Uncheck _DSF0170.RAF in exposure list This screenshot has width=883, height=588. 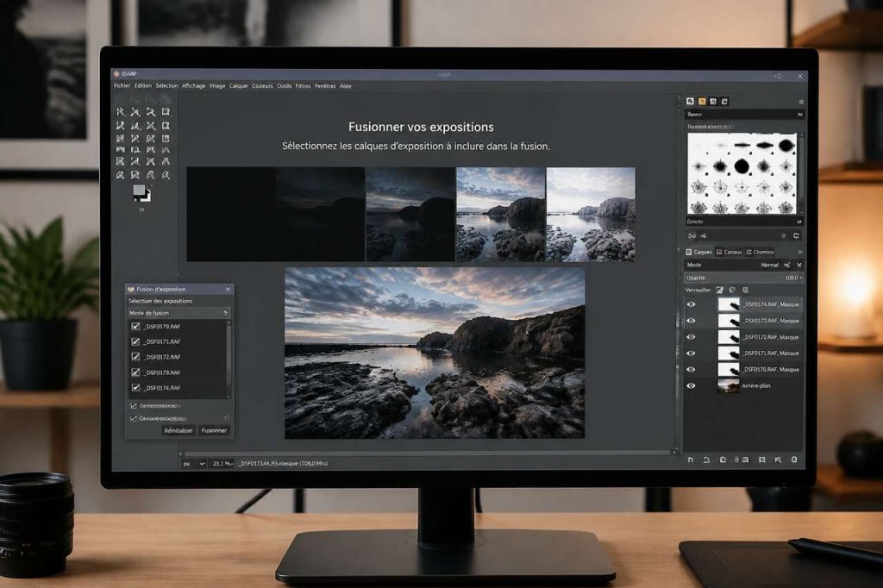tap(135, 326)
